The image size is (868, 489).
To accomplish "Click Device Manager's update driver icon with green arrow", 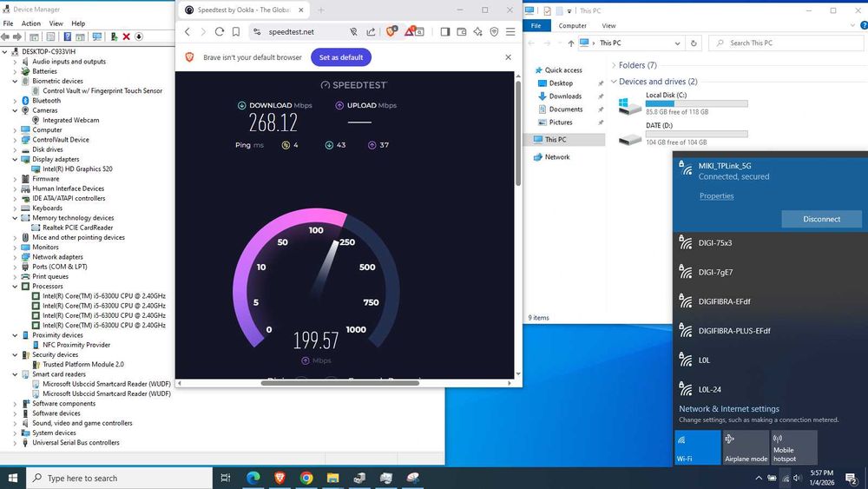I will (x=114, y=36).
